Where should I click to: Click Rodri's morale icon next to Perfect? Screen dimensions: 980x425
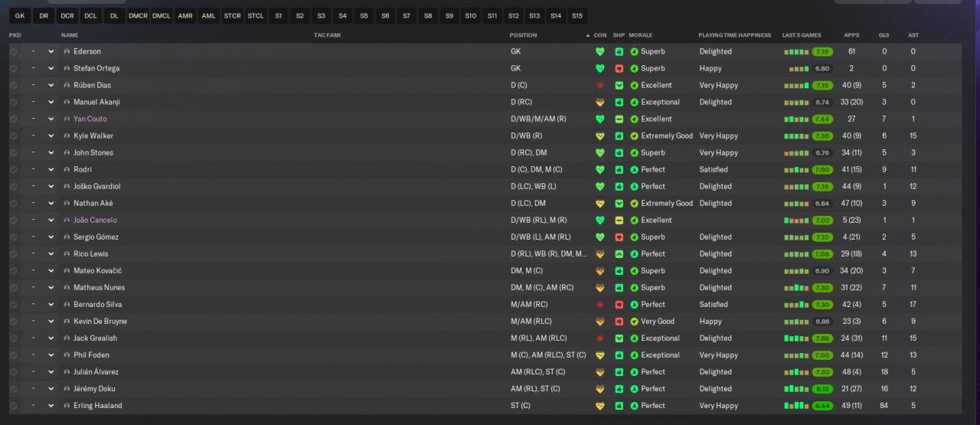[634, 169]
